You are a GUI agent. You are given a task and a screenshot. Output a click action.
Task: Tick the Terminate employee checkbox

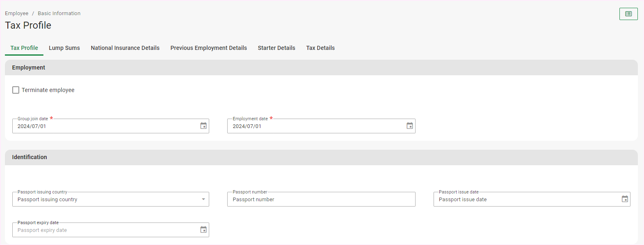point(16,90)
